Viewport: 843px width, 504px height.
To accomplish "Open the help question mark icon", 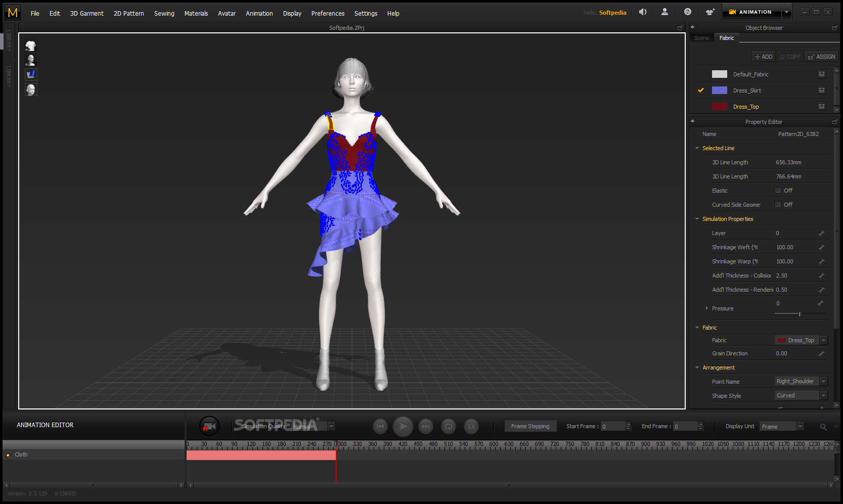I will tap(688, 12).
